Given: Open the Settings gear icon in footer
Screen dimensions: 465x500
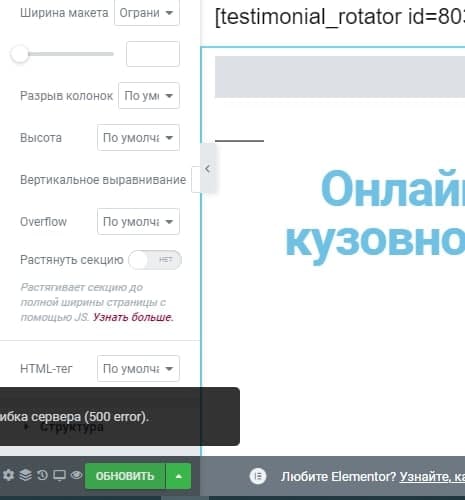Looking at the screenshot, I should pos(8,475).
